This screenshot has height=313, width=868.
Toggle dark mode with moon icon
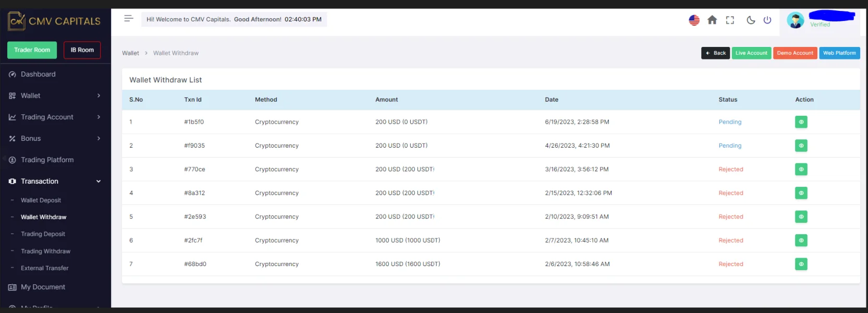coord(750,20)
